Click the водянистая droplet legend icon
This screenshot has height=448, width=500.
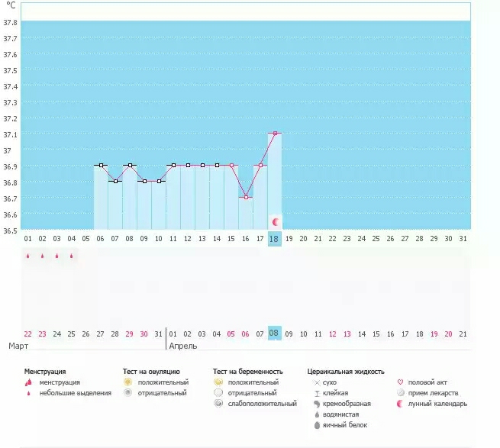tap(317, 414)
